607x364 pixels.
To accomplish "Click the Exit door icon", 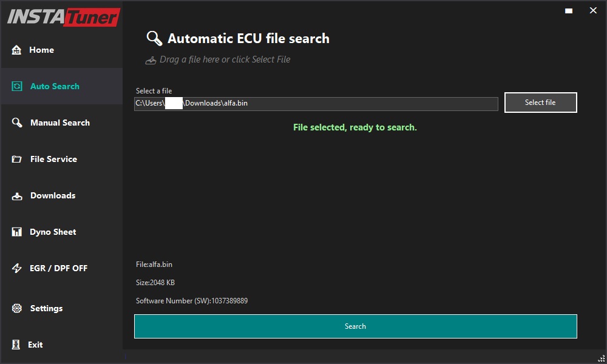I will (x=17, y=344).
